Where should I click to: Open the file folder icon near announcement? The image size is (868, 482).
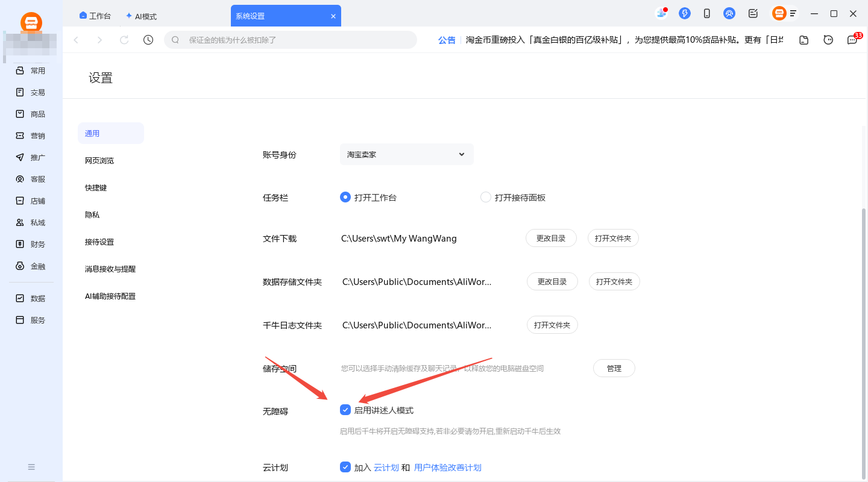click(804, 40)
